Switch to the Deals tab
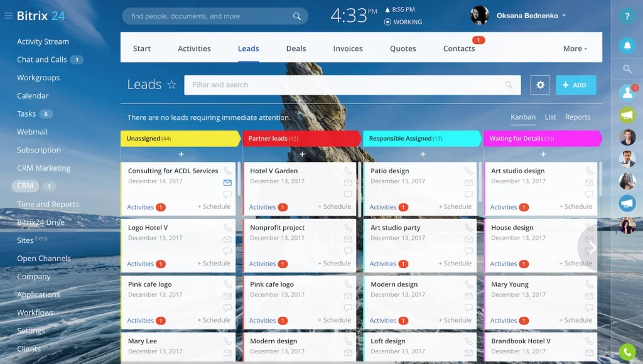643x364 pixels. coord(296,48)
